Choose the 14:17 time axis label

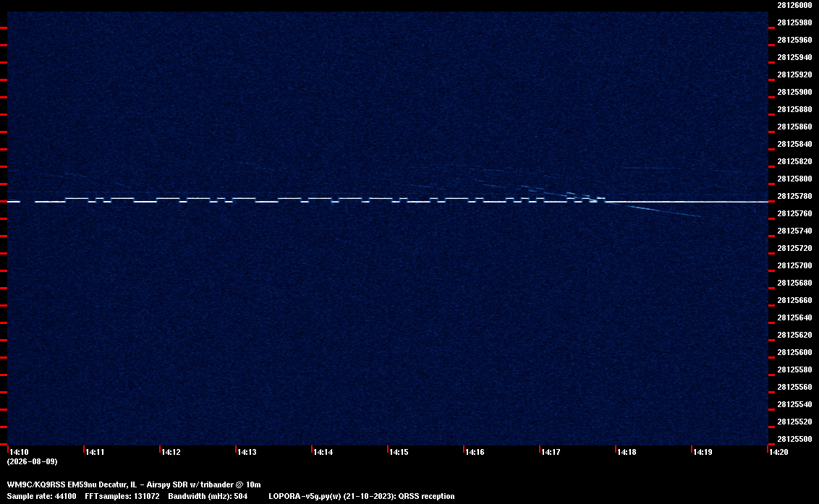[x=551, y=452]
